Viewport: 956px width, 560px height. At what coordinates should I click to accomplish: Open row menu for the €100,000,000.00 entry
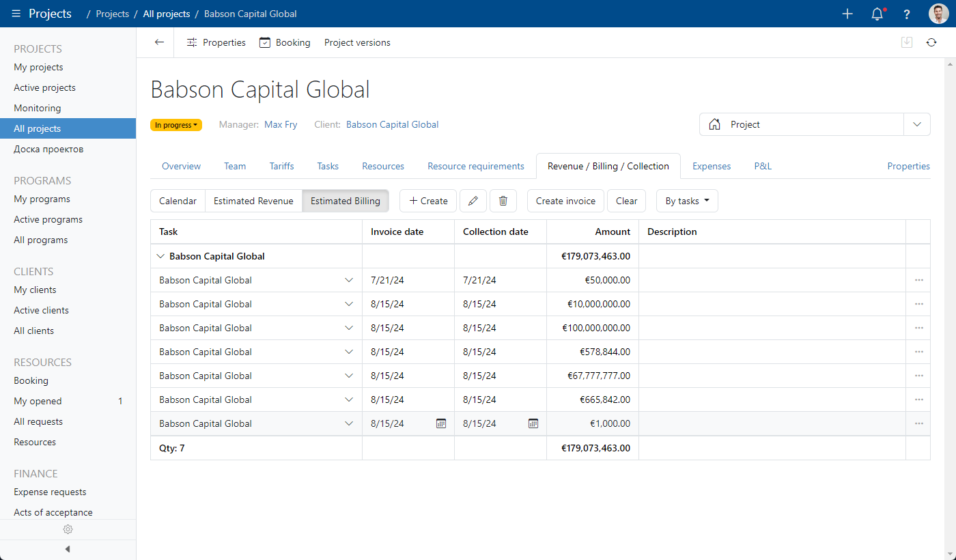(918, 328)
